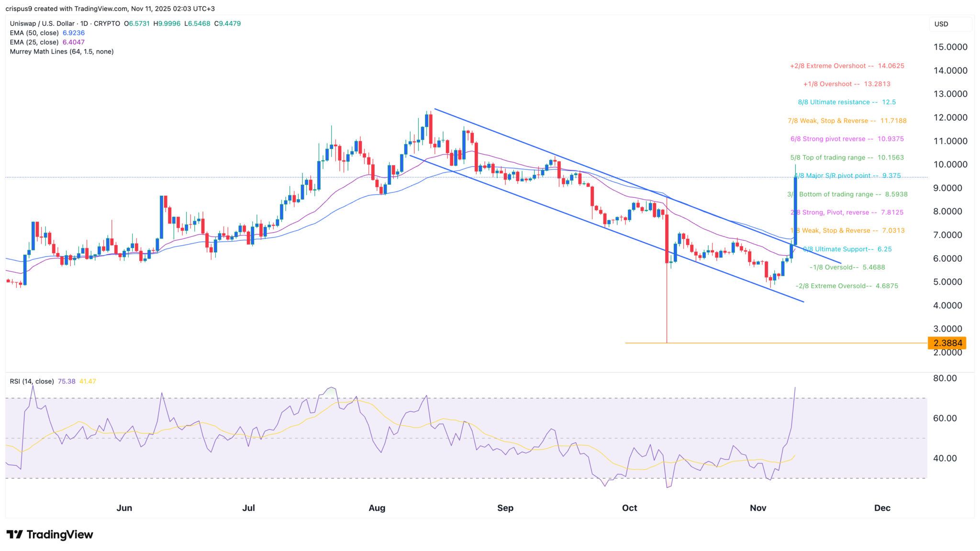
Task: Click the +2/8 Extreme Overshoot 14.0625 label
Action: tap(846, 66)
